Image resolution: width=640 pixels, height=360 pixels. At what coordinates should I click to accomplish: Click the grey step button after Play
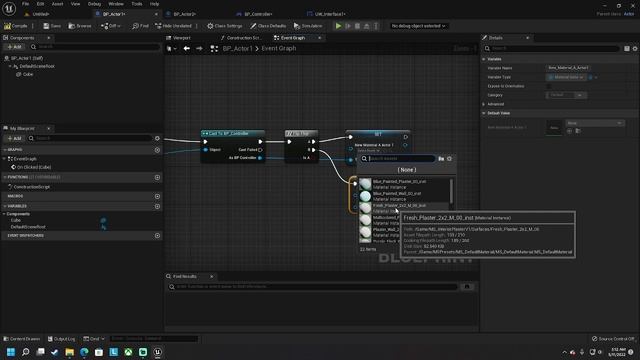[x=348, y=26]
